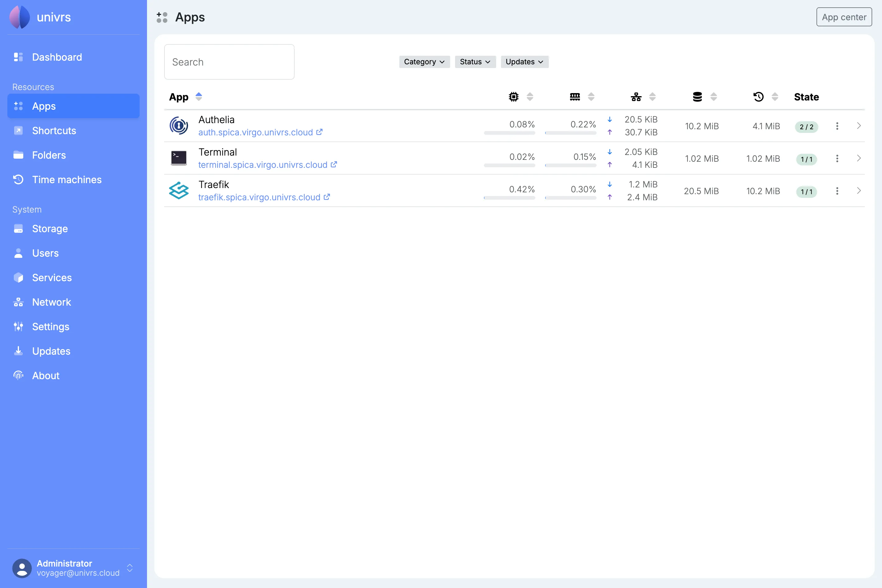Open Authelia row three-dot menu
Screen dimensions: 882x588
[x=837, y=126]
